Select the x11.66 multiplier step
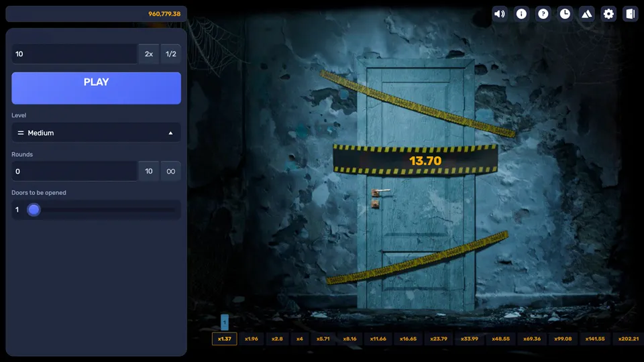644x362 pixels. point(378,339)
